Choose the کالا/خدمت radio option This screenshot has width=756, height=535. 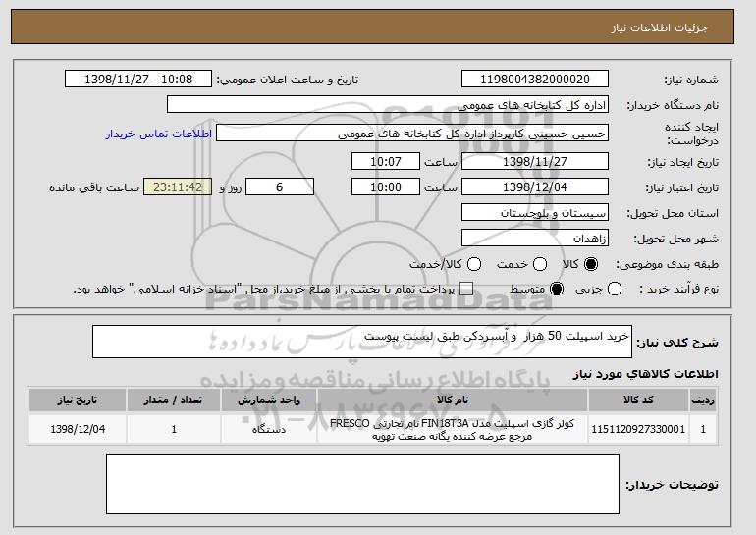(474, 265)
